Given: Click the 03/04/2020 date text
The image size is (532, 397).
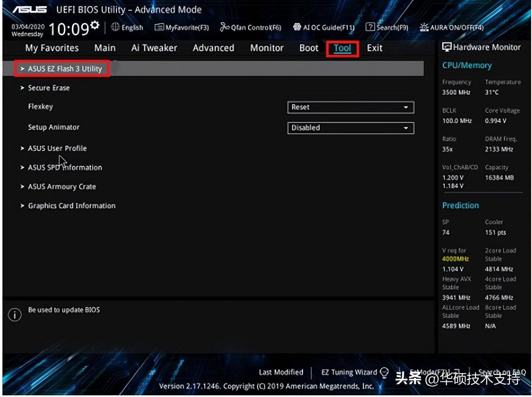Looking at the screenshot, I should tap(28, 26).
